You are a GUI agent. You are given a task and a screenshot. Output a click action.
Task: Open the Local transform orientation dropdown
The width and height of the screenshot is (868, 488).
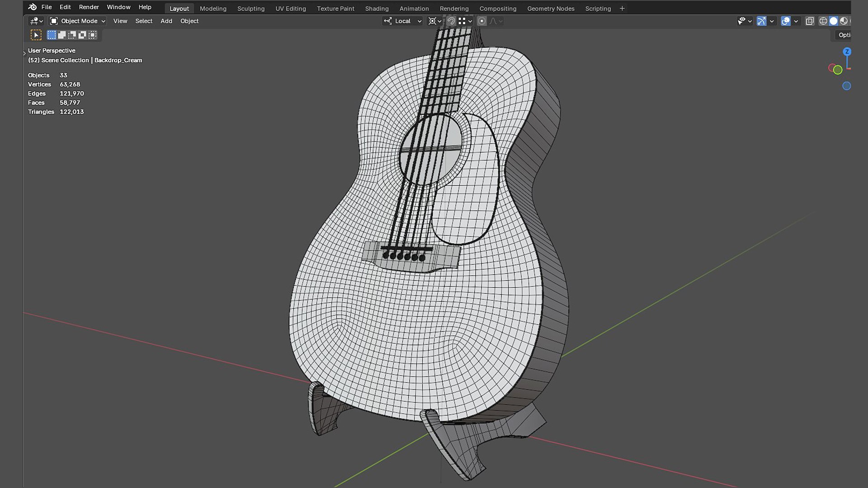[x=402, y=21]
